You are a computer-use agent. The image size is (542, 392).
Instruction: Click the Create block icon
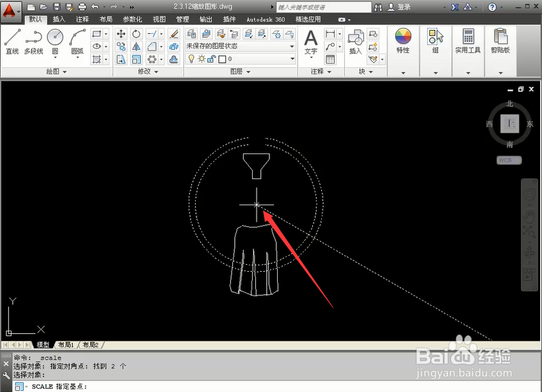point(373,34)
